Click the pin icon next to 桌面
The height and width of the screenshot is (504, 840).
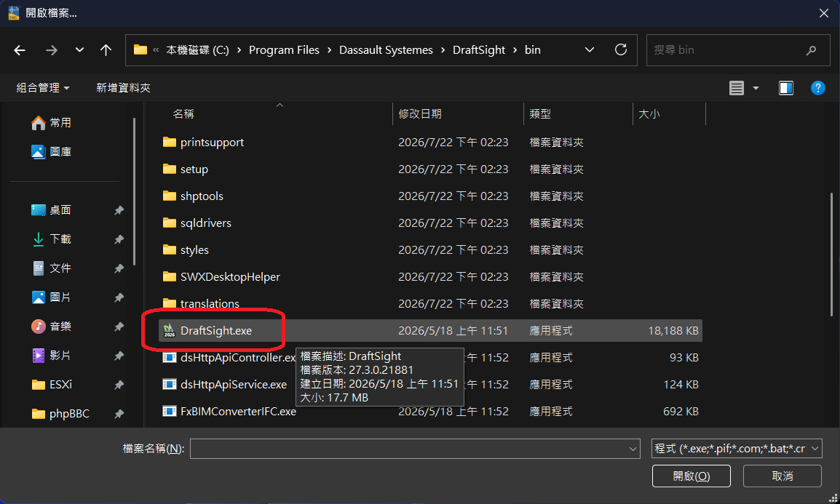(119, 210)
